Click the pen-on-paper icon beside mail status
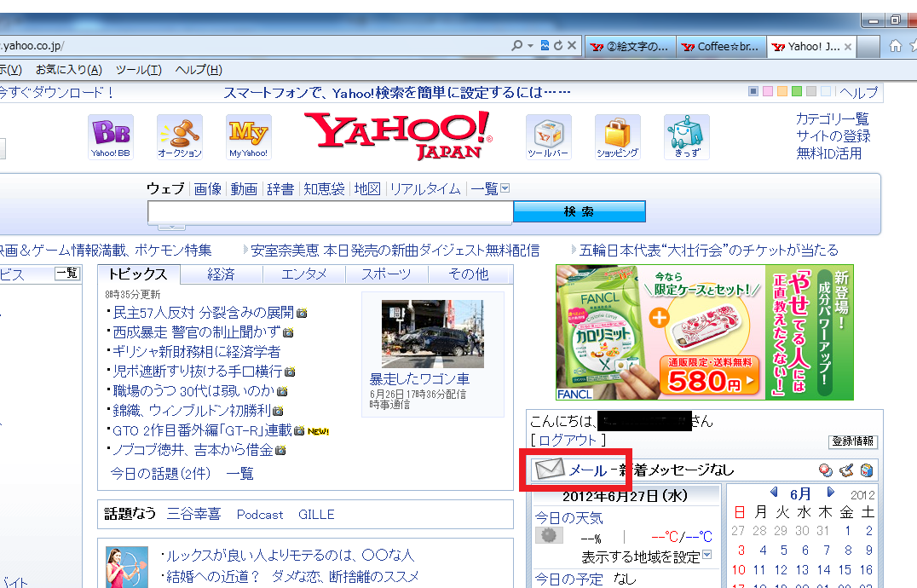Image resolution: width=917 pixels, height=588 pixels. pos(846,470)
